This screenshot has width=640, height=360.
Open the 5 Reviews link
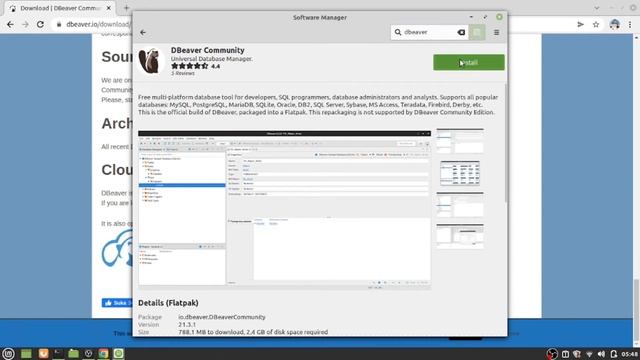(x=182, y=73)
